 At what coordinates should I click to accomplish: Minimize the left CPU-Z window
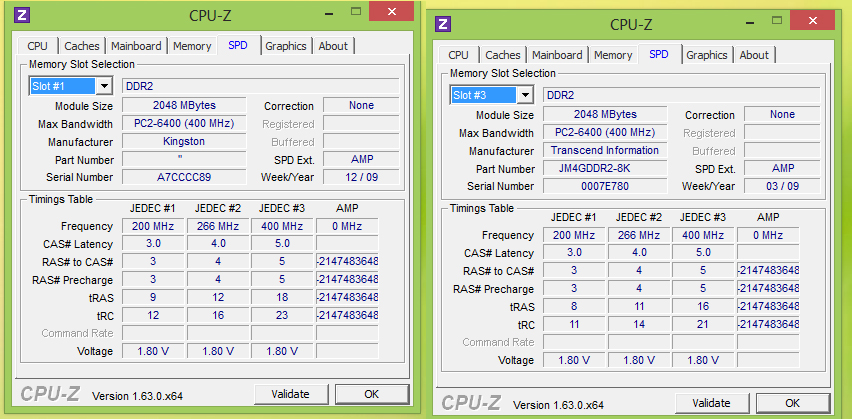click(x=329, y=13)
